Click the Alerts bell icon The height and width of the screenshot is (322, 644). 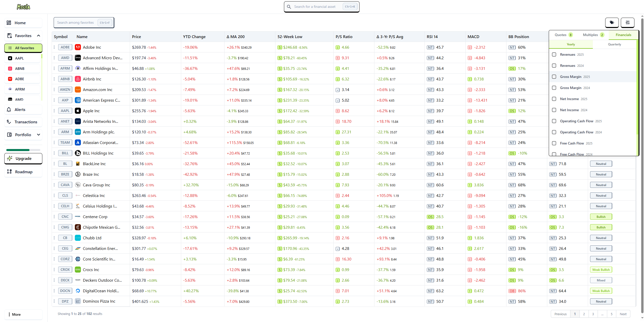(9, 109)
